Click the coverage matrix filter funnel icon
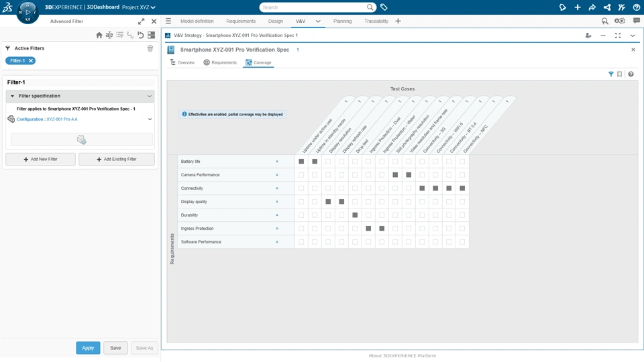The height and width of the screenshot is (362, 644). coord(610,74)
